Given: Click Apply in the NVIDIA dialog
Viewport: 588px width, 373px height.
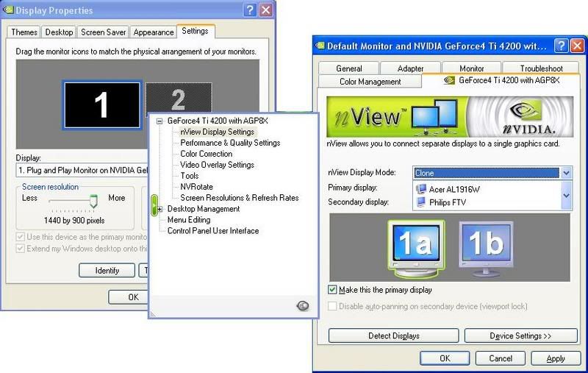Looking at the screenshot, I should click(x=556, y=358).
